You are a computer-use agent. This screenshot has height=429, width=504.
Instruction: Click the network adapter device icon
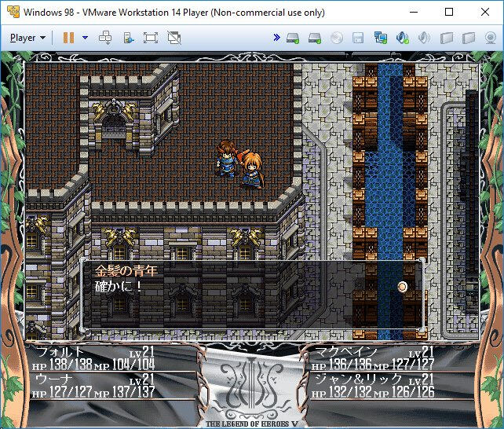pos(381,38)
